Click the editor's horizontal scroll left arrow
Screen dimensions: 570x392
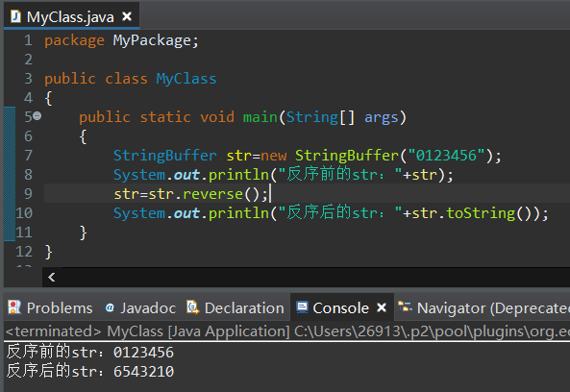pos(52,278)
